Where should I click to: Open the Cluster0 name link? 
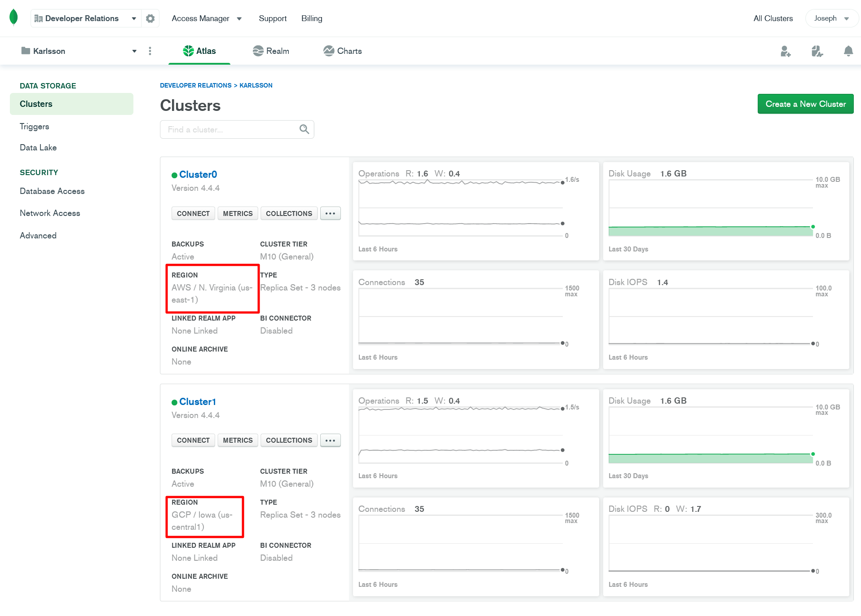(198, 175)
